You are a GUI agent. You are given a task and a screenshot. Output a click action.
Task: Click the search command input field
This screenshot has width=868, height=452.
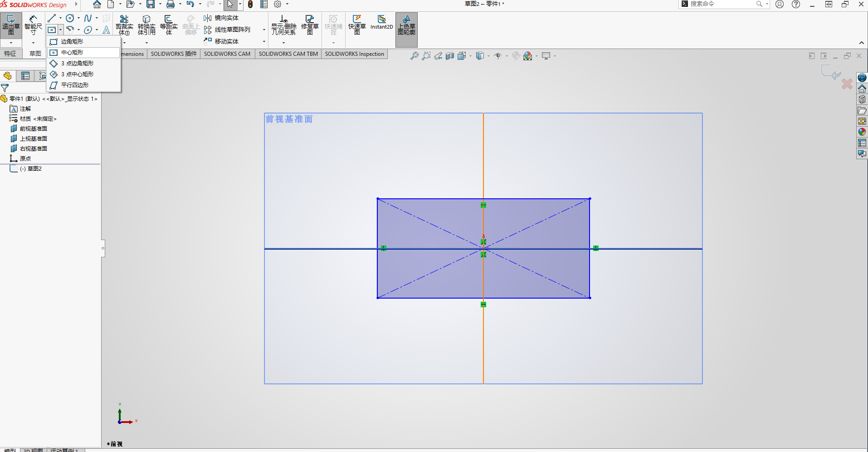click(x=723, y=4)
